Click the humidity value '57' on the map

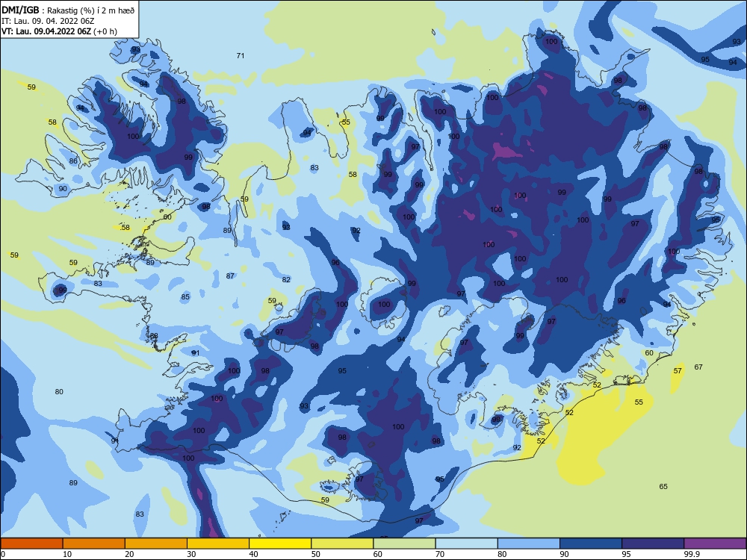point(678,371)
